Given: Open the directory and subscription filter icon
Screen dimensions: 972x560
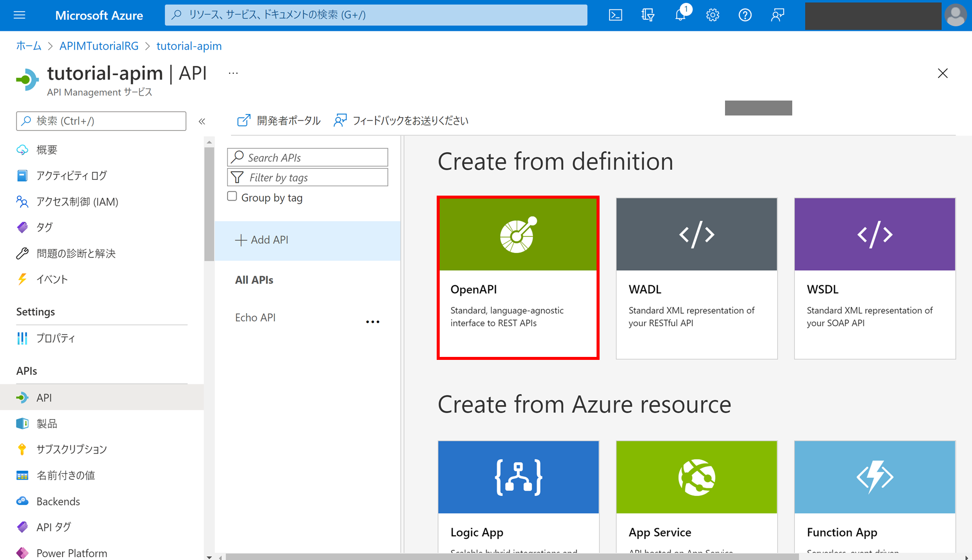Looking at the screenshot, I should click(648, 15).
